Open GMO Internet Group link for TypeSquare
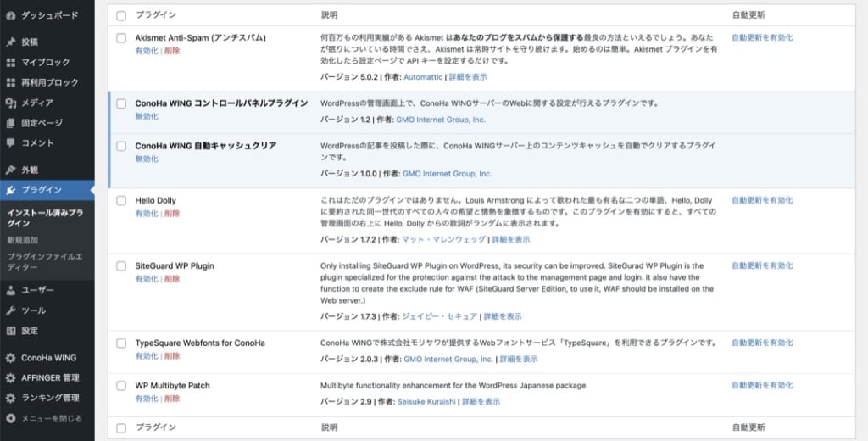 coord(449,360)
